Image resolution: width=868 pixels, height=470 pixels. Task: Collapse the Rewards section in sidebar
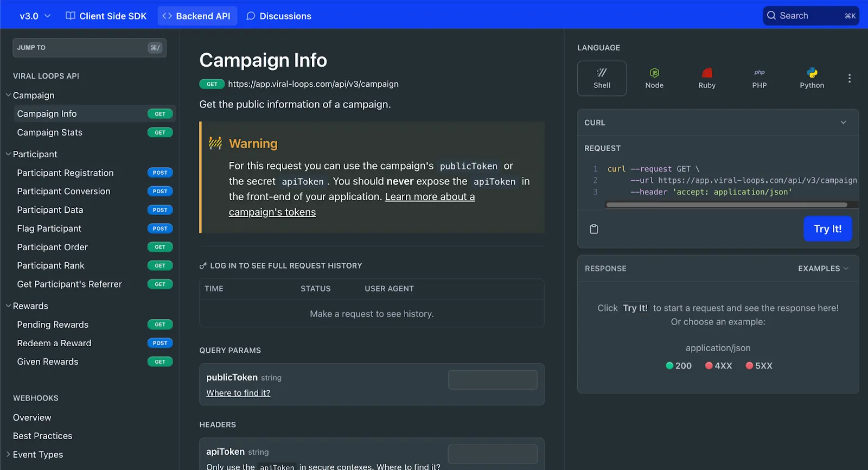9,306
